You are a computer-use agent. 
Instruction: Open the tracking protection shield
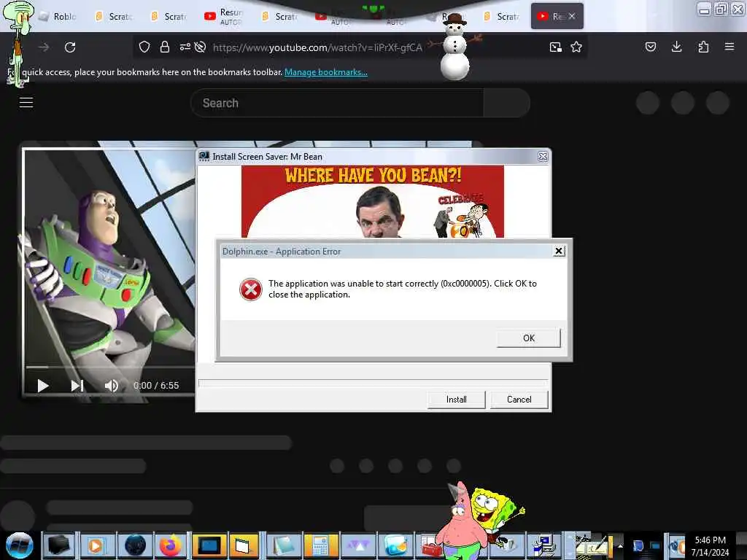(x=144, y=47)
